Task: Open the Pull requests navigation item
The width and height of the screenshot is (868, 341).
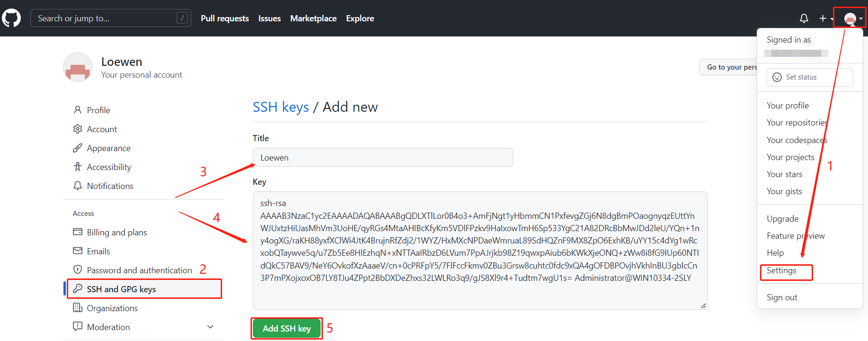Action: click(x=224, y=18)
